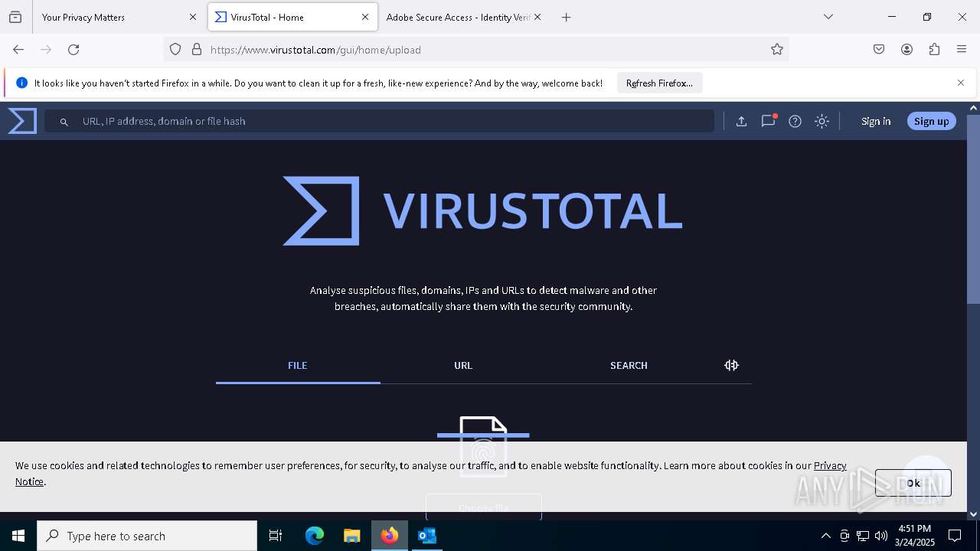Open the Extensions puzzle icon
The width and height of the screenshot is (980, 551).
pos(934,50)
